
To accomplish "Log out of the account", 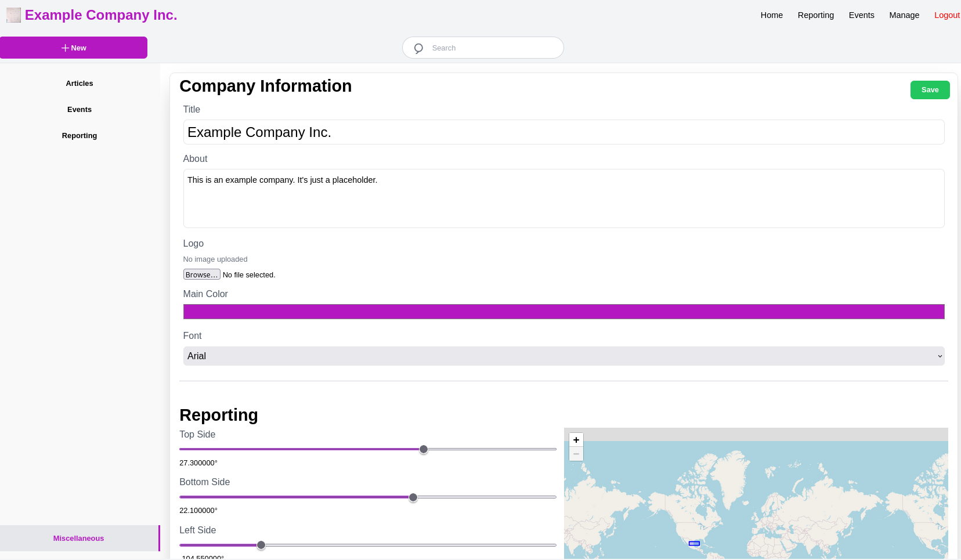I will click(946, 15).
